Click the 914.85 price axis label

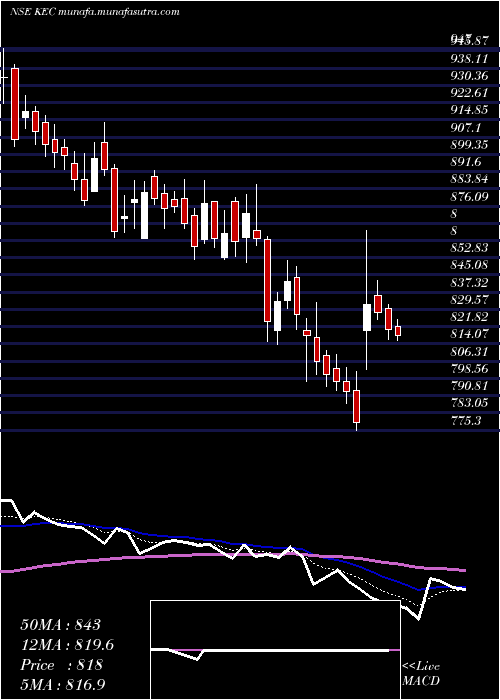(x=469, y=110)
